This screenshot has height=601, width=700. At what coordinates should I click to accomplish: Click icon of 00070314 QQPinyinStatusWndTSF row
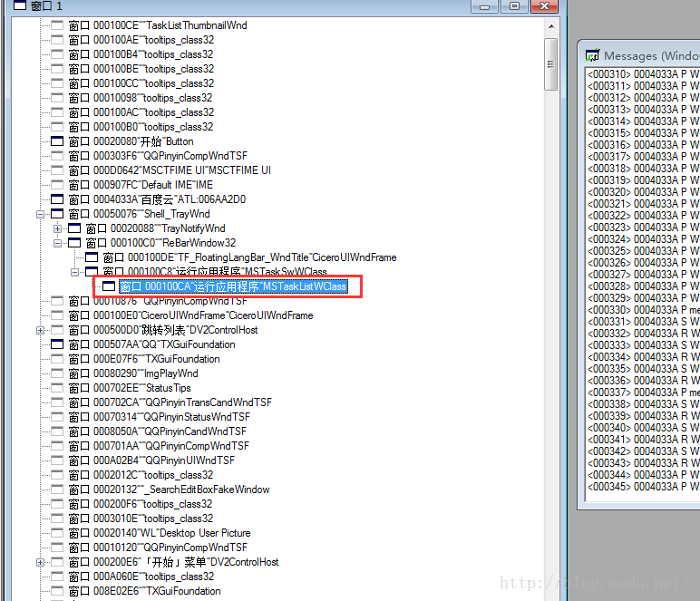pyautogui.click(x=57, y=417)
